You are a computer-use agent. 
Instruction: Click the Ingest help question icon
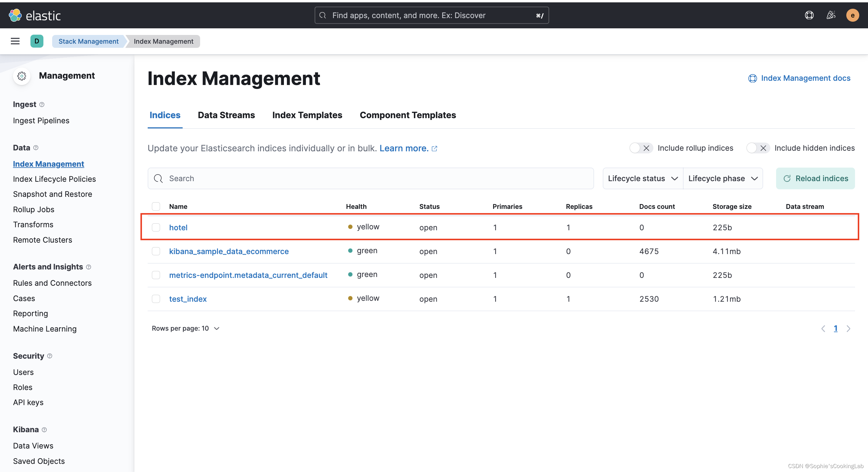click(x=42, y=105)
